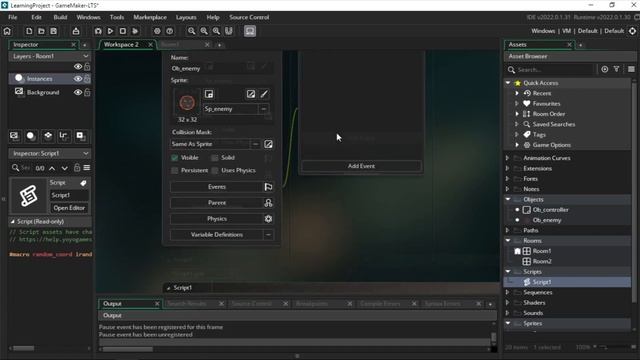Run the game with Play icon
The width and height of the screenshot is (640, 360).
[x=110, y=31]
